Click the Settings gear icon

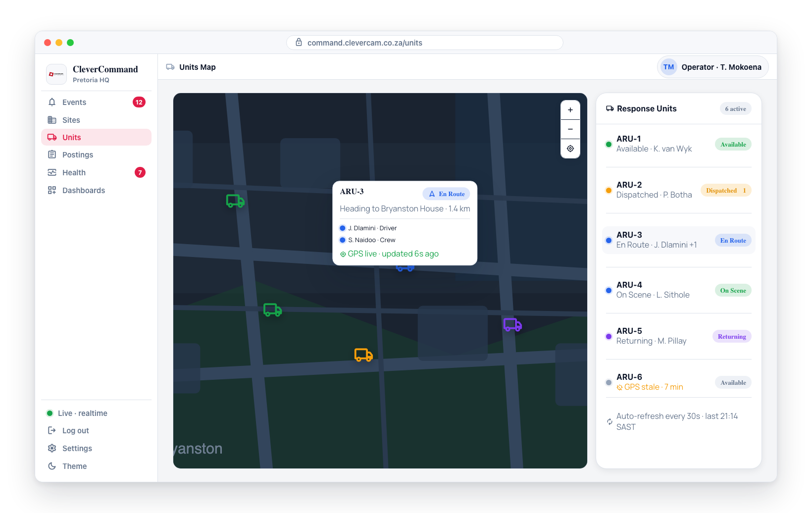point(52,448)
